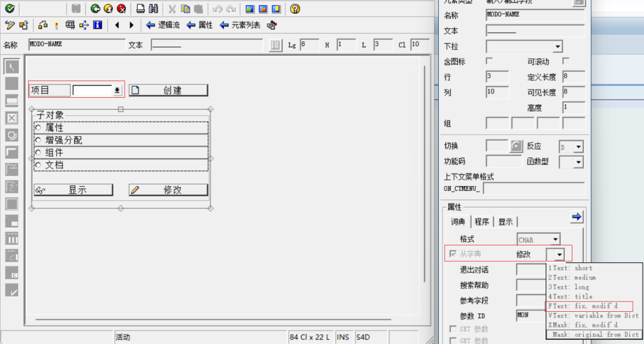Select the radio button tool in palette
The width and height of the screenshot is (644, 344).
pos(11,135)
